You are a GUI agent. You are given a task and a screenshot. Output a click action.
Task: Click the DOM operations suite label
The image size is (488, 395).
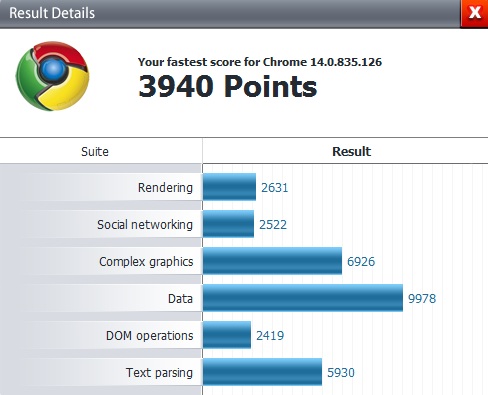point(150,336)
